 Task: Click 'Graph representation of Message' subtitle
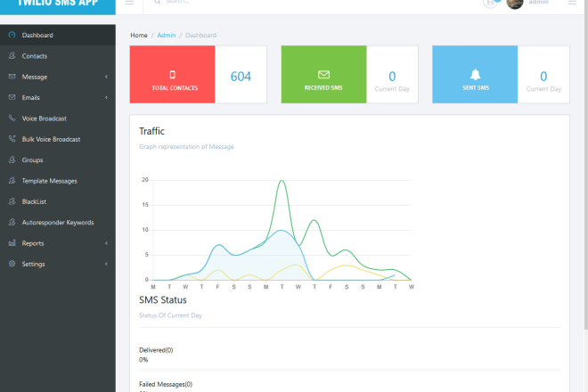(186, 147)
